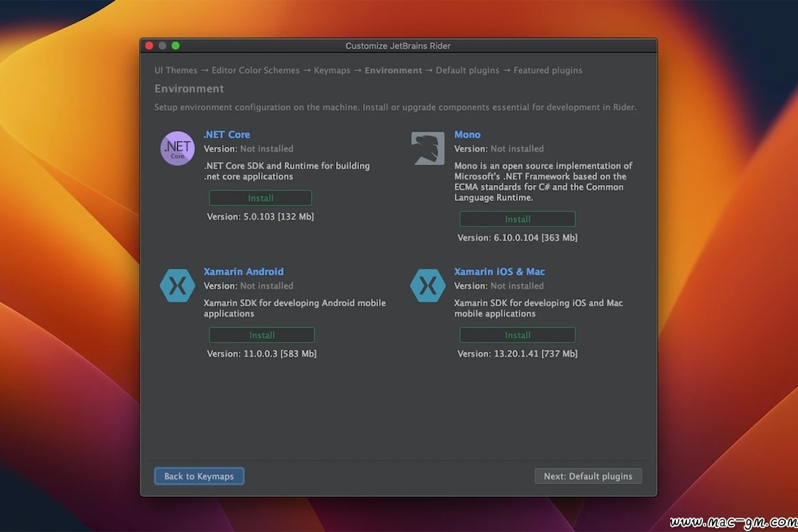798x532 pixels.
Task: Click the Xamarin iOS & Mac hexagon icon
Action: [428, 286]
